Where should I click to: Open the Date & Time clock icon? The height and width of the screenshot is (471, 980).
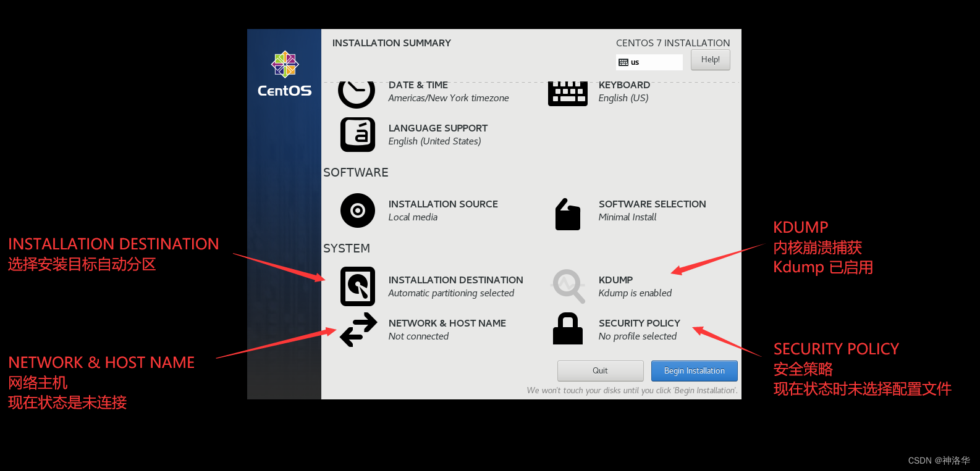click(x=357, y=94)
